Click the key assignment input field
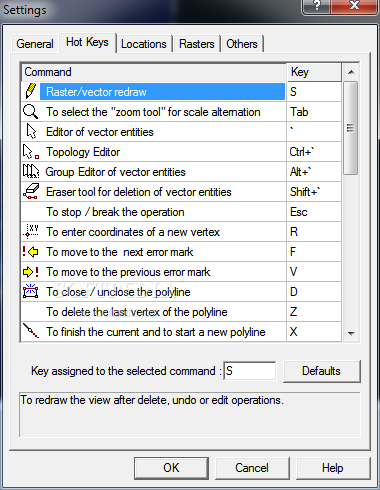The height and width of the screenshot is (490, 380). tap(250, 371)
